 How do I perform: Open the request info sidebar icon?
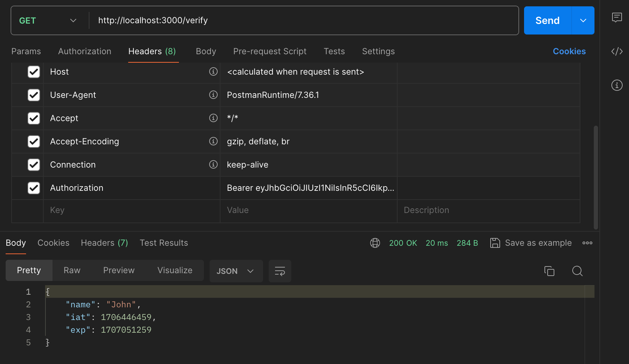click(x=617, y=85)
